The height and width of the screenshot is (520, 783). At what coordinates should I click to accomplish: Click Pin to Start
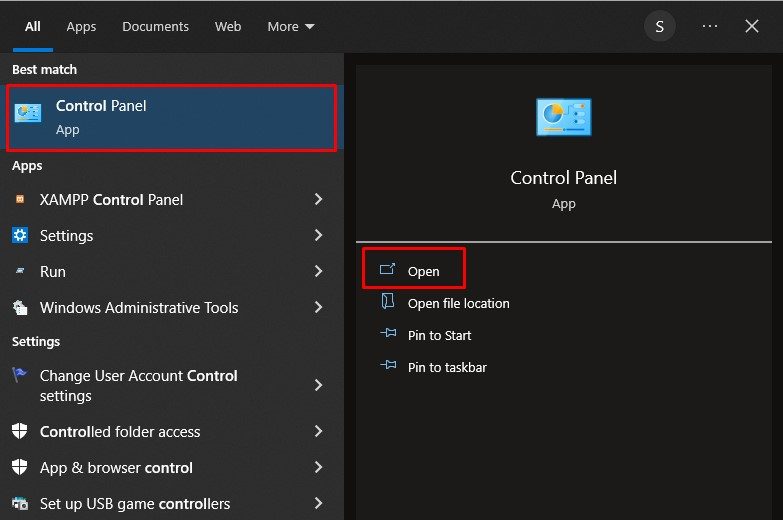tap(439, 336)
